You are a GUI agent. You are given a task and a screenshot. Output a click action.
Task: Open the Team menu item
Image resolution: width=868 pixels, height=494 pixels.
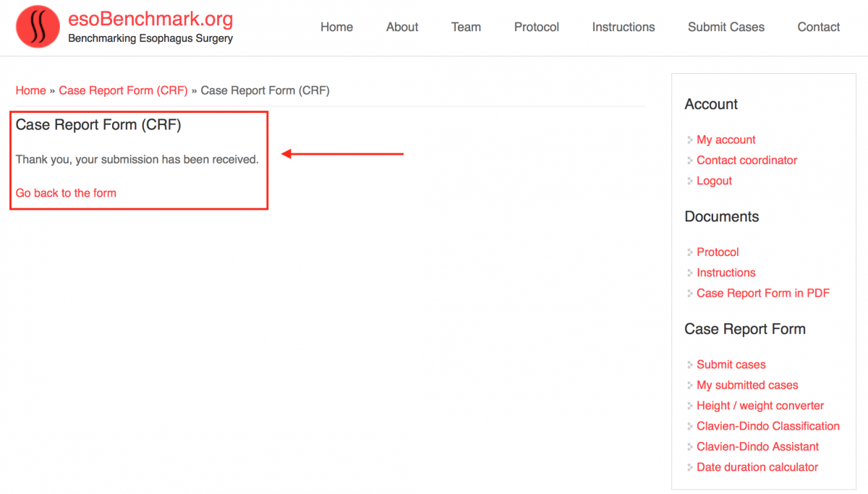(466, 27)
